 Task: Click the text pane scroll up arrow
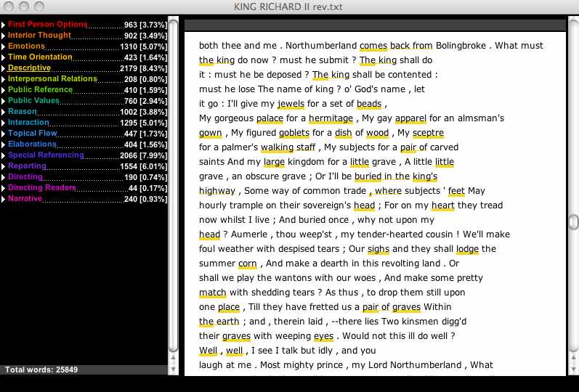click(573, 358)
